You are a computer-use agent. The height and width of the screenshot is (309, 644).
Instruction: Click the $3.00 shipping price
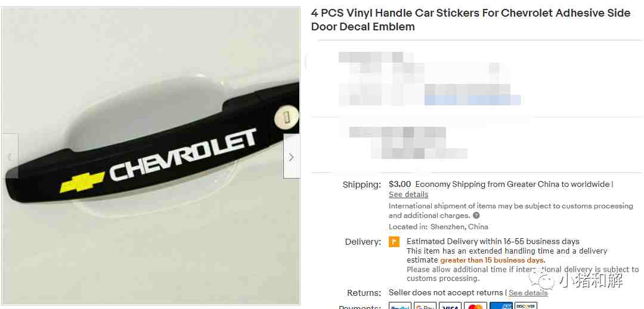(x=400, y=185)
